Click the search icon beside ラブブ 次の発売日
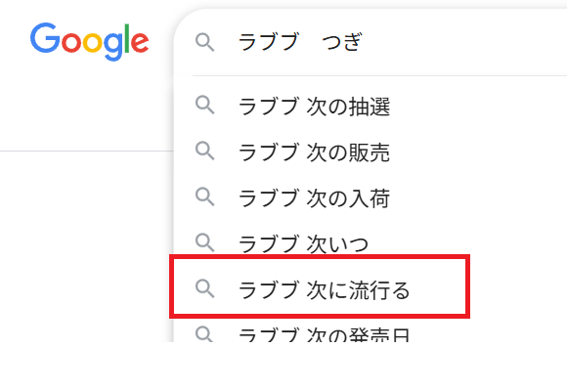 click(x=204, y=334)
